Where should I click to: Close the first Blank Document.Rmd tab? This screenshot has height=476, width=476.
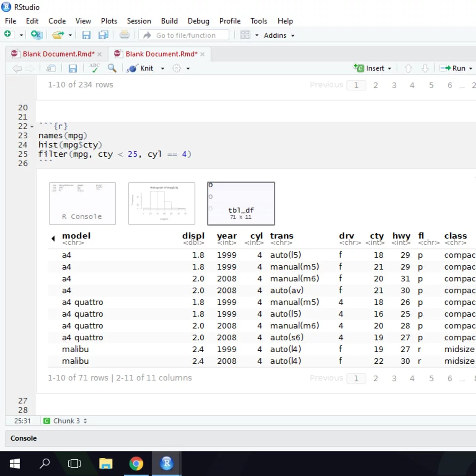click(100, 54)
